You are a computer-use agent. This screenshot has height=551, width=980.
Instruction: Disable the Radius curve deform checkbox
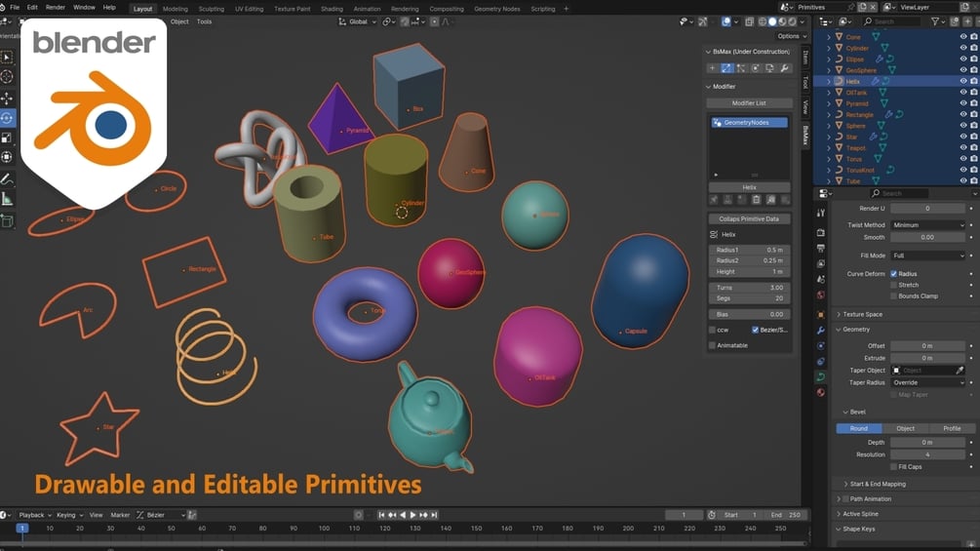(x=894, y=274)
